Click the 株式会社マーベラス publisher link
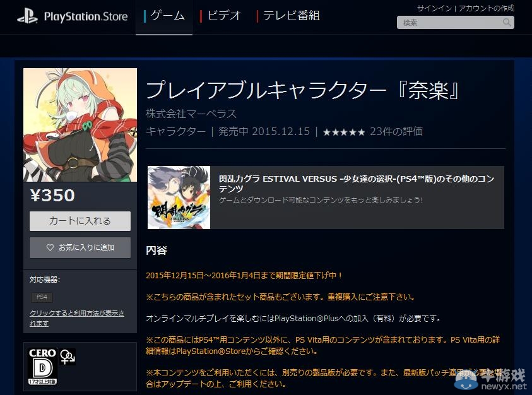The image size is (532, 395). [x=191, y=114]
